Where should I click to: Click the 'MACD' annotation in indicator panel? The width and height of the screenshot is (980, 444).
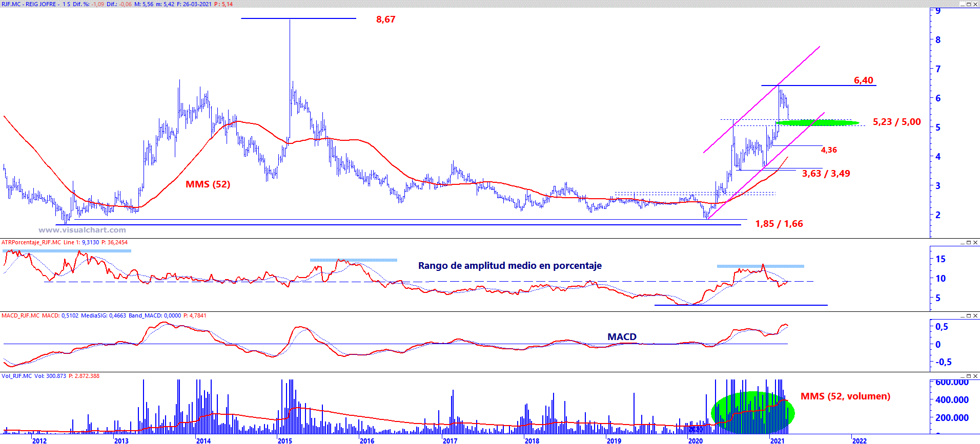(x=622, y=337)
